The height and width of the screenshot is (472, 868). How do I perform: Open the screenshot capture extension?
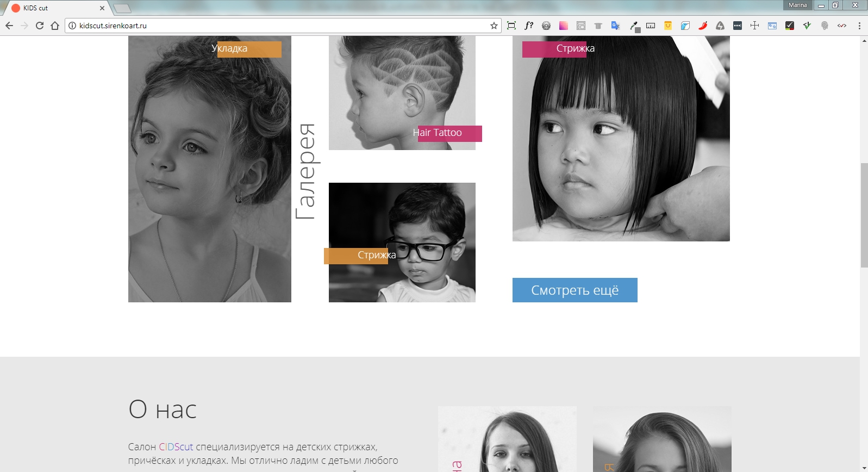(511, 26)
